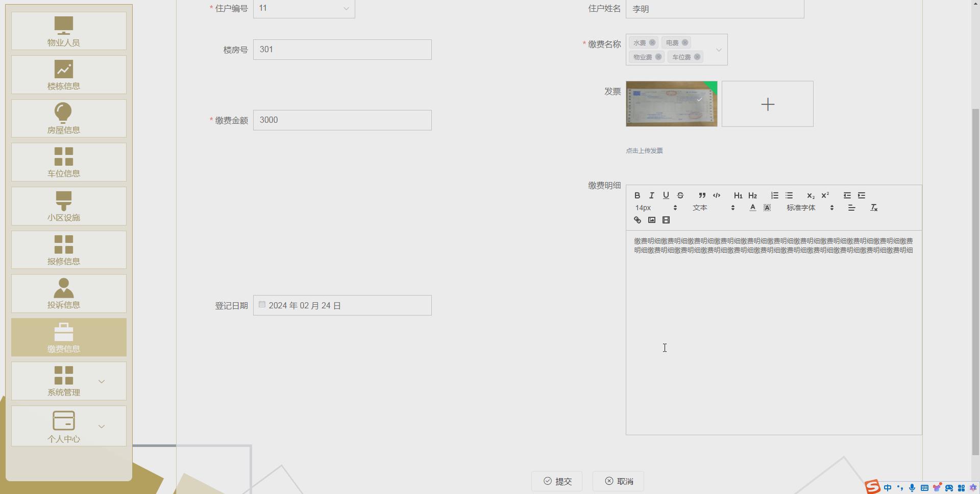Increase indent in the editor
Viewport: 980px width, 494px height.
pyautogui.click(x=862, y=195)
